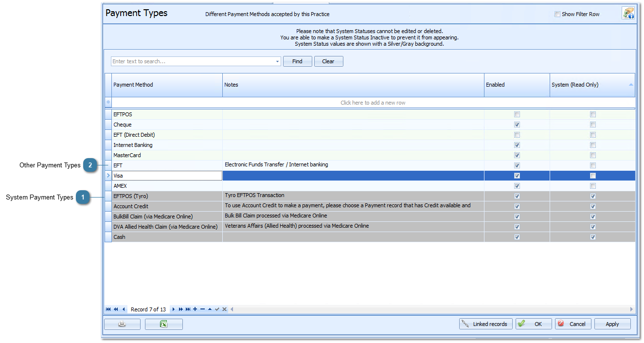Click the printer button
The image size is (644, 343).
[x=122, y=324]
